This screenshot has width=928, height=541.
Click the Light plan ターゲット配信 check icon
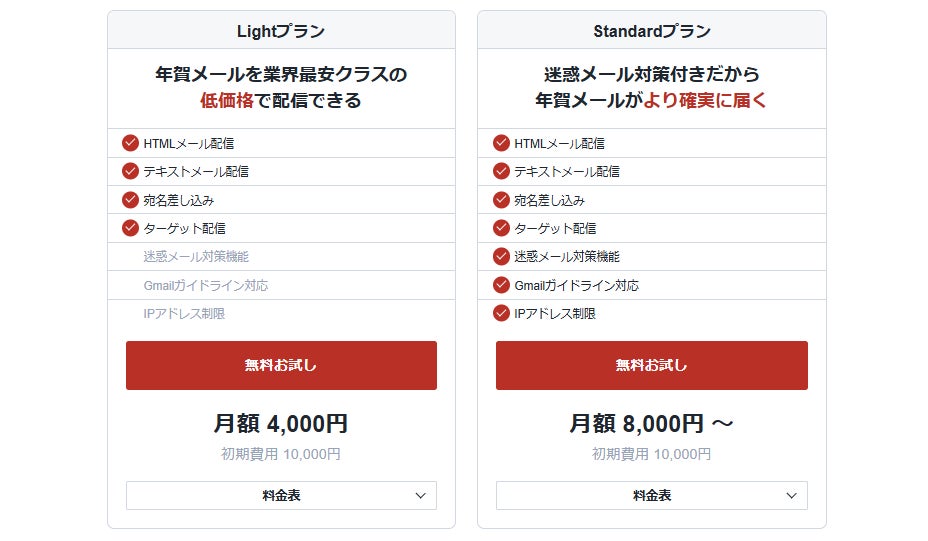click(130, 228)
